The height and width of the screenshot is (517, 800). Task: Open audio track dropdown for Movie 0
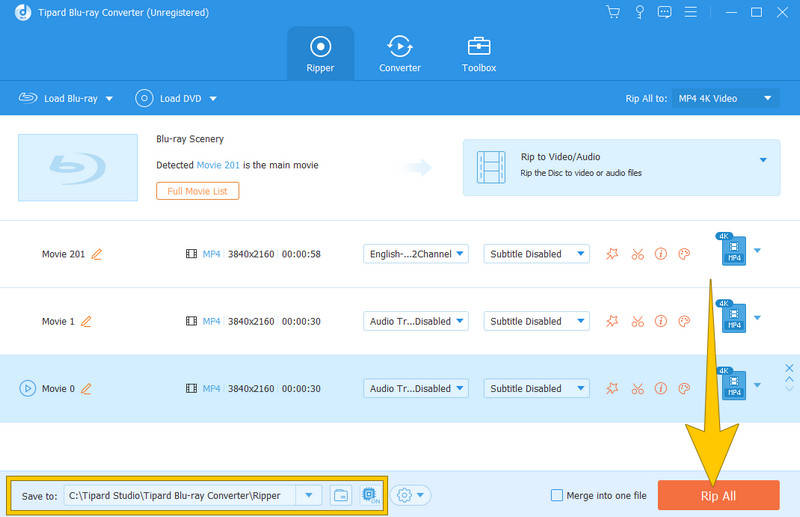click(x=416, y=388)
